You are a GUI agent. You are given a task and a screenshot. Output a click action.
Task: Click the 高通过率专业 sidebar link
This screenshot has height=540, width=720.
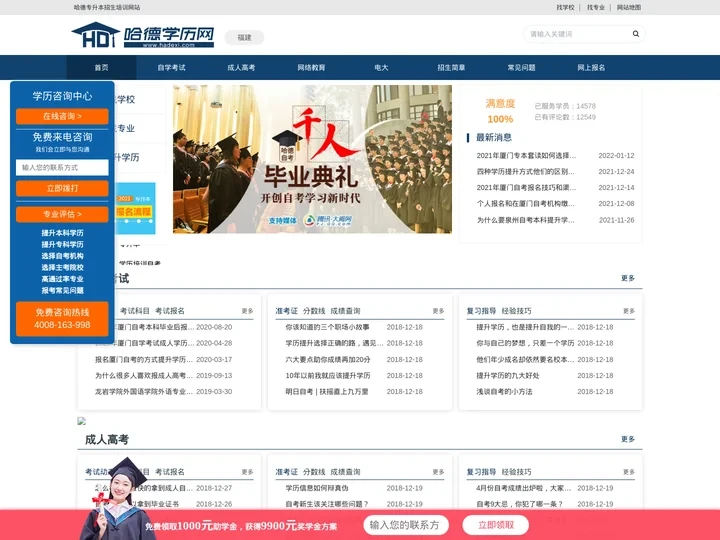62,279
